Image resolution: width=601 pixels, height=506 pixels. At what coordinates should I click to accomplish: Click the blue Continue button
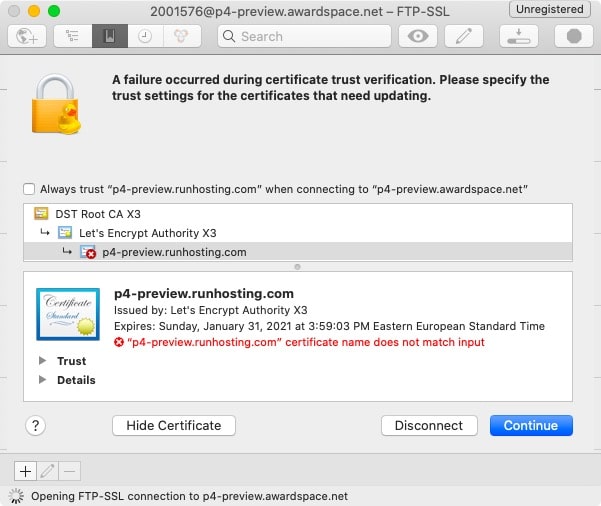[x=531, y=426]
